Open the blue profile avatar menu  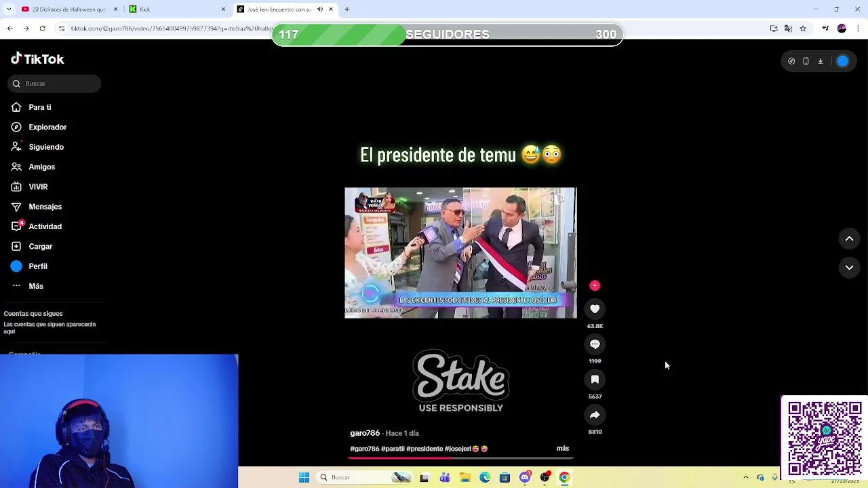point(842,61)
